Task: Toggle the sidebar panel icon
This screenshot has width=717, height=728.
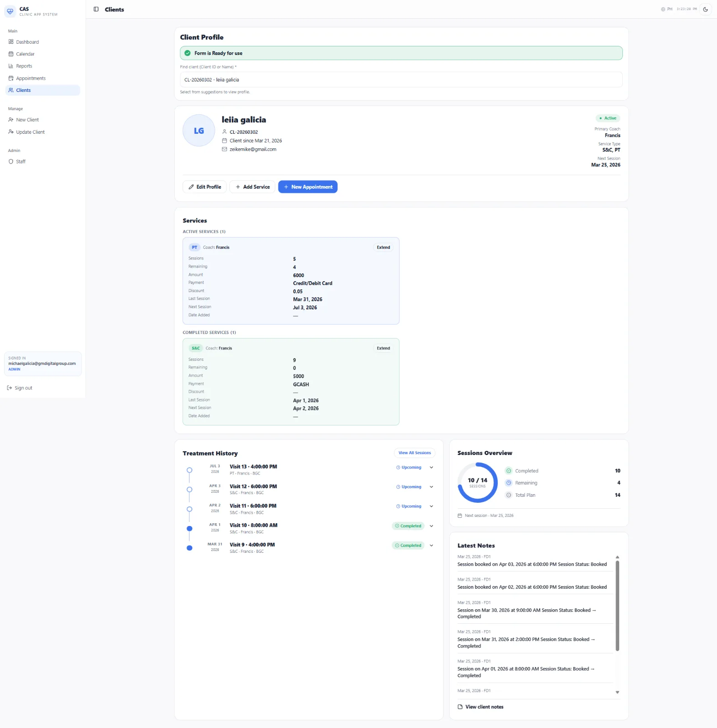Action: [x=96, y=9]
